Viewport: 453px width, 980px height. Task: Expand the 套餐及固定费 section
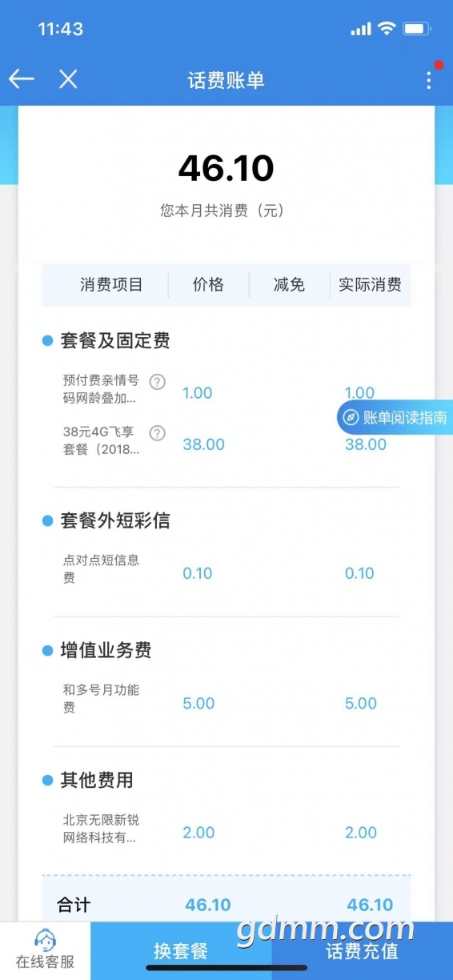(x=115, y=341)
